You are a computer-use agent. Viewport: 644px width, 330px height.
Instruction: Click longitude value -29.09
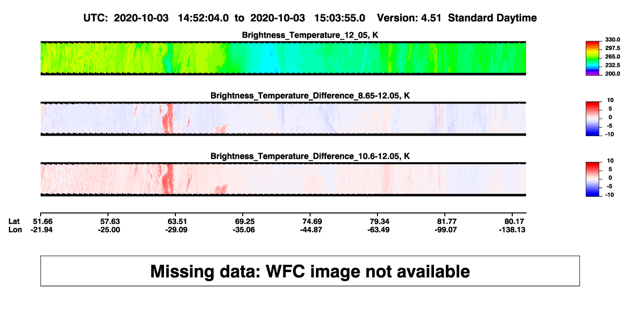coord(177,230)
